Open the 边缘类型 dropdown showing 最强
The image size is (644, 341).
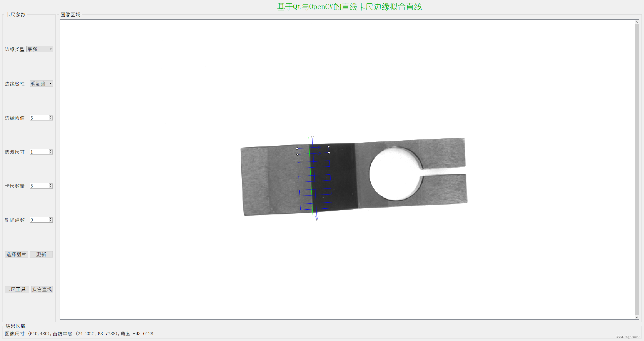pyautogui.click(x=40, y=49)
